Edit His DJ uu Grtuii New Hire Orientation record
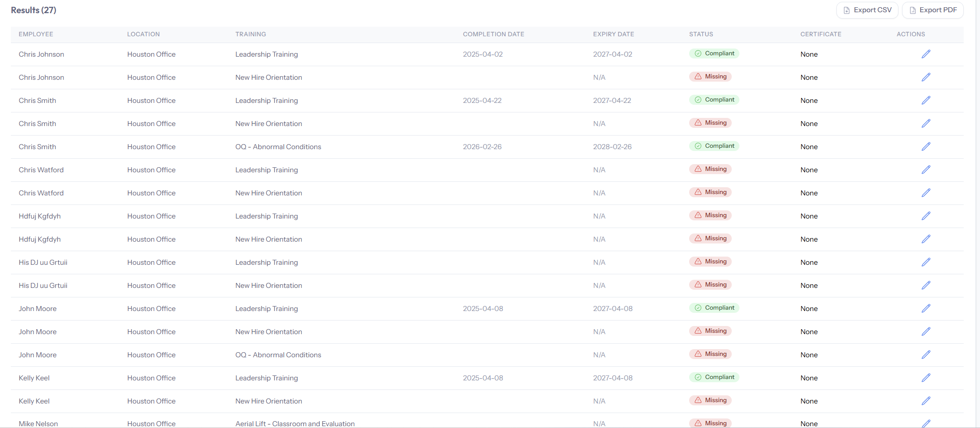This screenshot has width=980, height=428. (926, 285)
